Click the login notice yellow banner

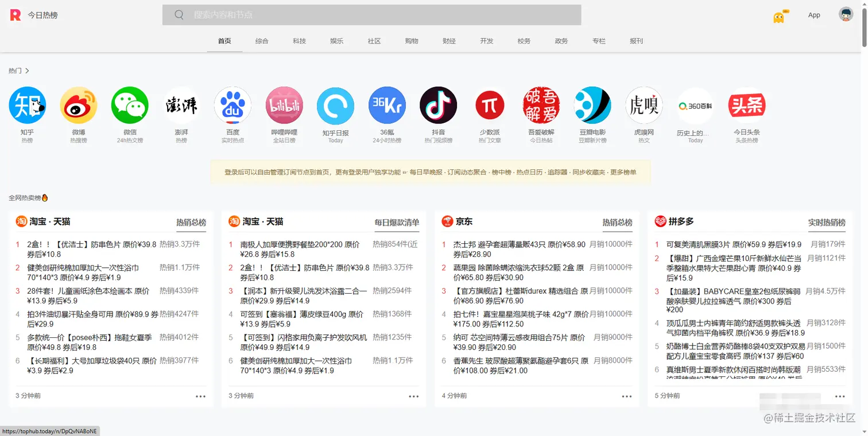(x=430, y=172)
